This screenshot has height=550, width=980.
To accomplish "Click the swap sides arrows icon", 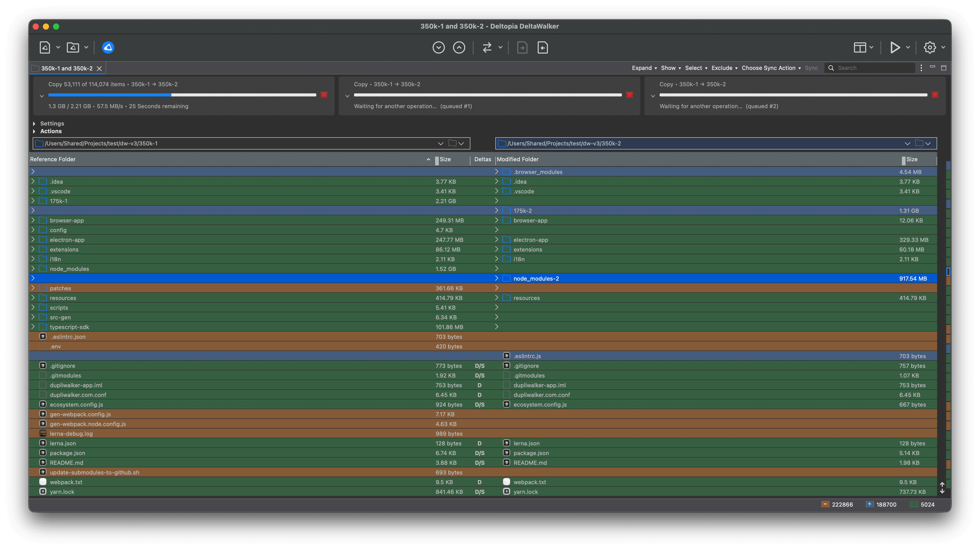I will click(487, 47).
